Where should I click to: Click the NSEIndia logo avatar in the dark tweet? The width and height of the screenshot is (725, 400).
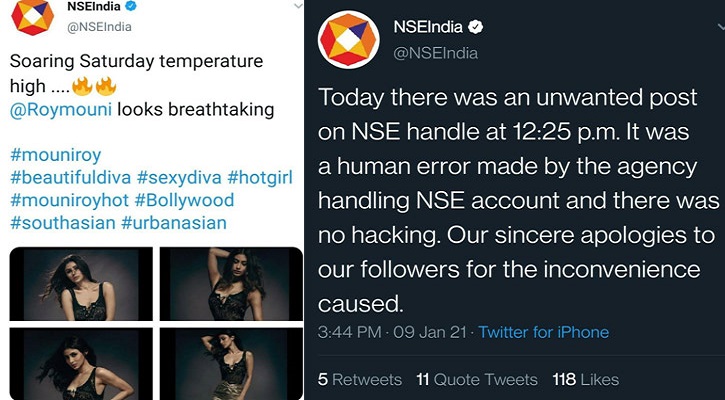(349, 40)
